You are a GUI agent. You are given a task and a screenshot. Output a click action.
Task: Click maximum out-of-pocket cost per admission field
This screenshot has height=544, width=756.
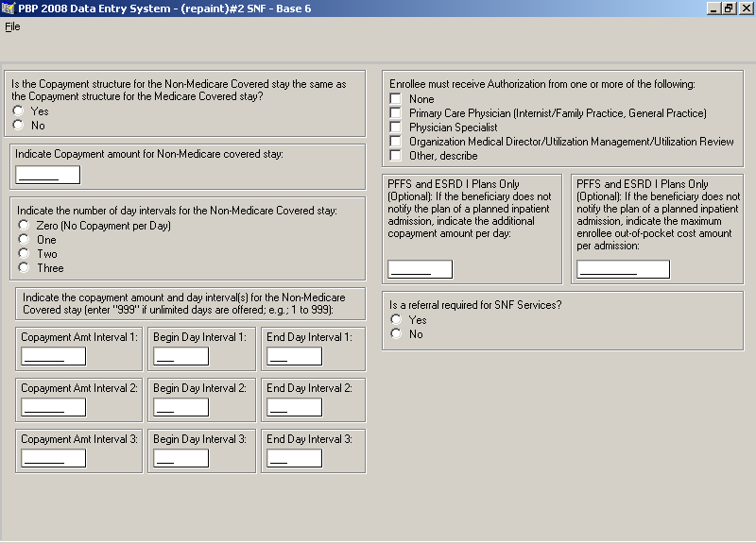(624, 269)
